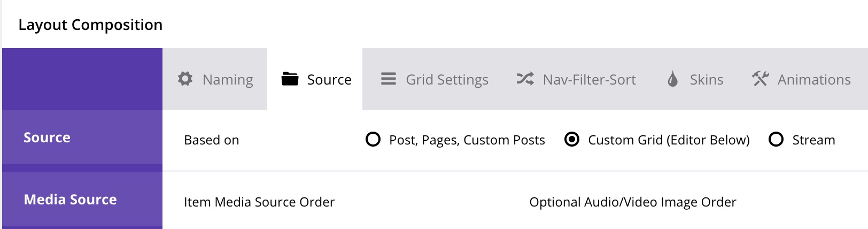This screenshot has width=868, height=229.
Task: Select the Media Source sidebar section
Action: (70, 200)
